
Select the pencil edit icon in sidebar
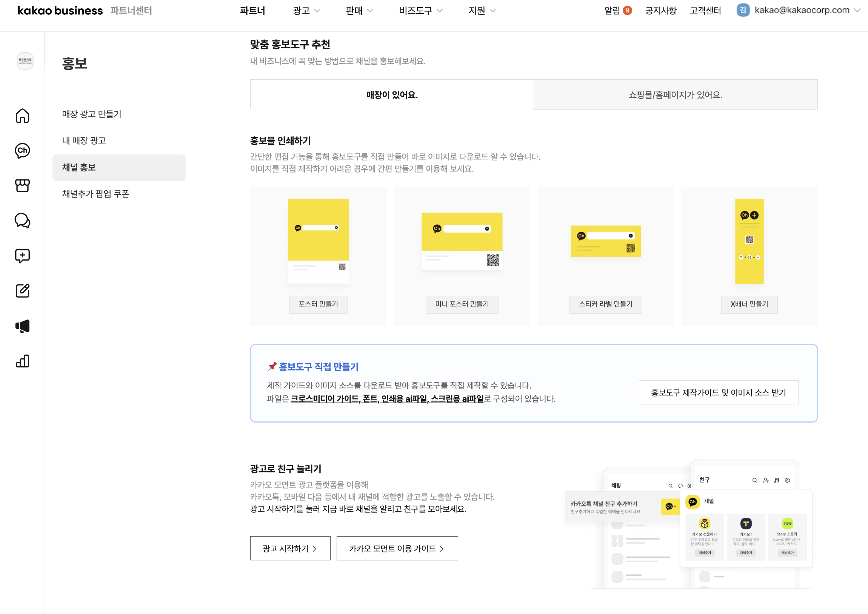[x=22, y=290]
